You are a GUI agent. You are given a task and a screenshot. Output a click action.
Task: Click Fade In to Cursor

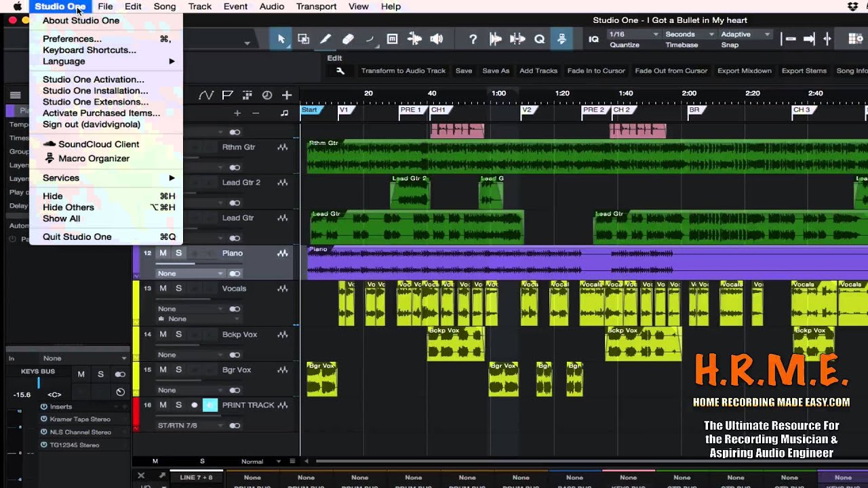coord(596,70)
